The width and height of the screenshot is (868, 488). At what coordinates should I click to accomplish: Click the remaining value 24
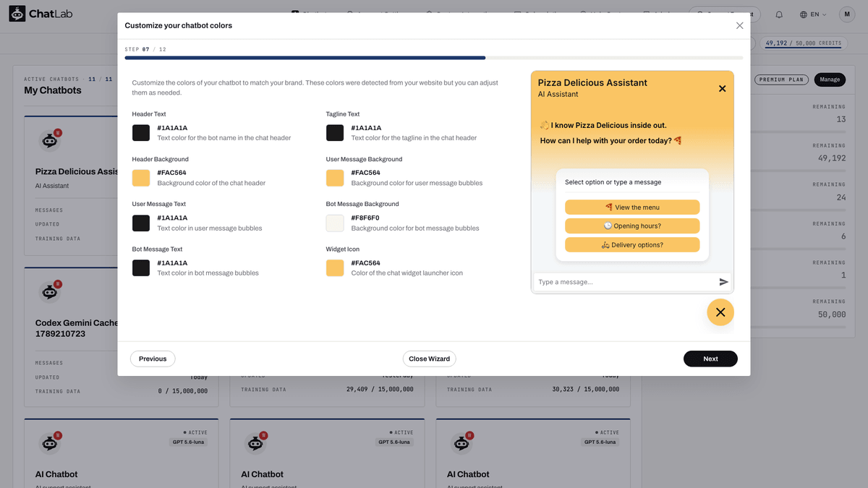click(841, 197)
